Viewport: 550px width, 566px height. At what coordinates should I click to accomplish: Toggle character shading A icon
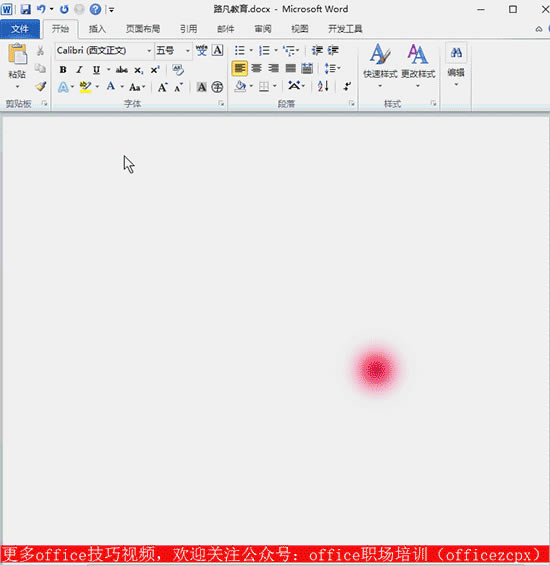201,87
